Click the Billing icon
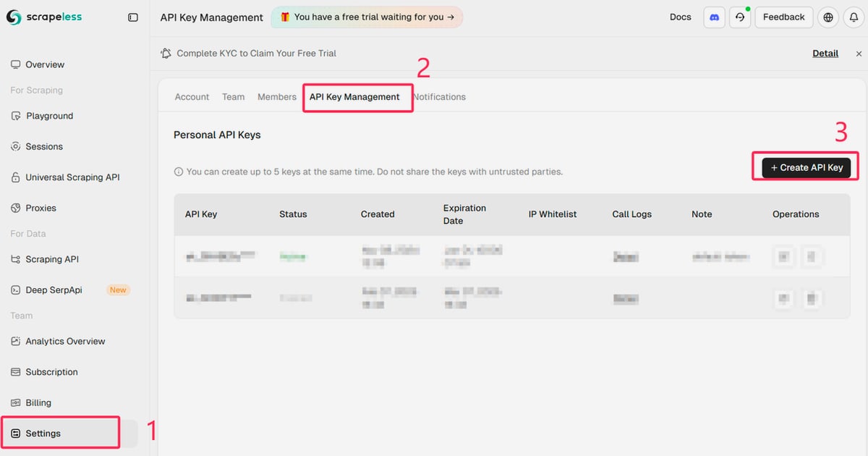The image size is (868, 456). tap(15, 402)
